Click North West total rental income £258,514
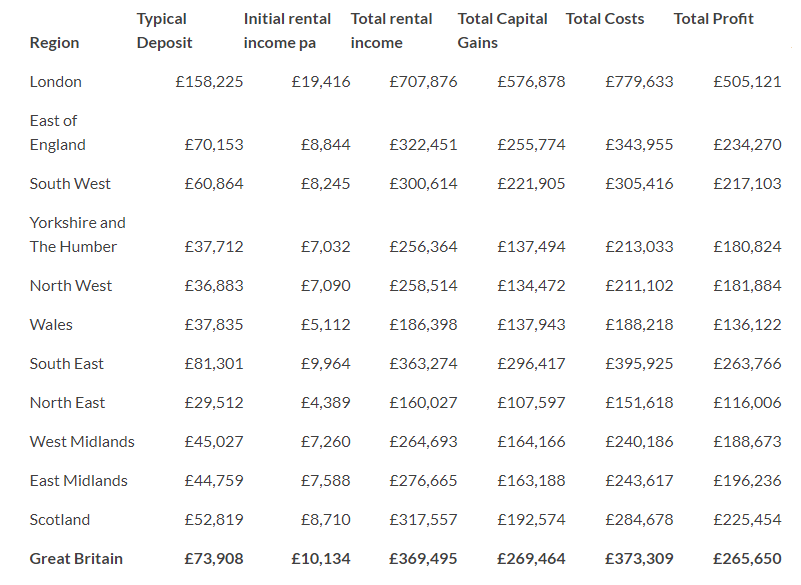801x585 pixels. coord(423,286)
